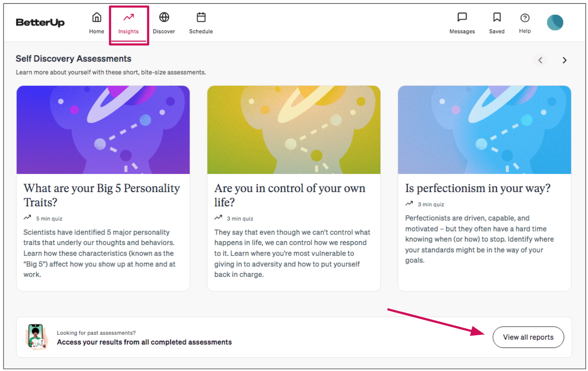Screen dimensions: 588x371
Task: Click 'They say that even though' description
Action: (x=292, y=253)
